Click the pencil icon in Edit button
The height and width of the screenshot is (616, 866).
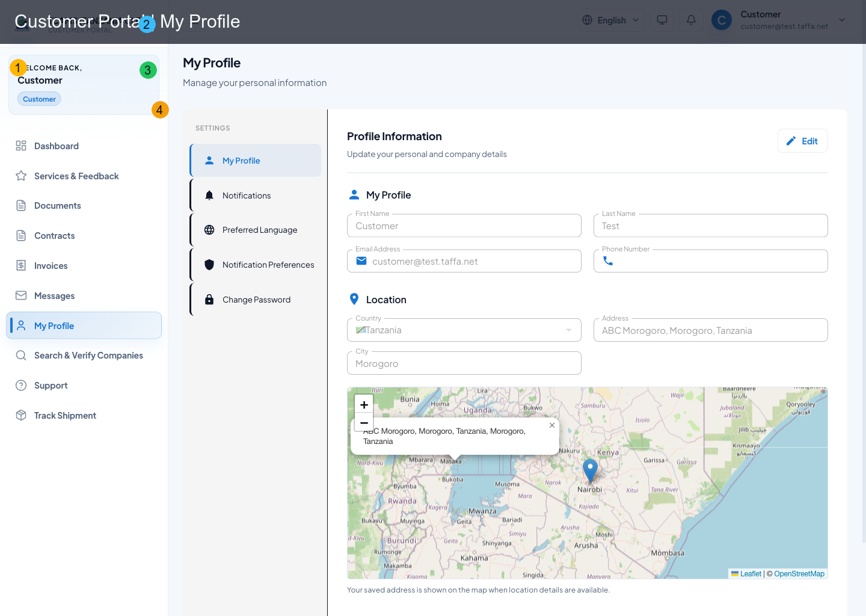(x=791, y=141)
